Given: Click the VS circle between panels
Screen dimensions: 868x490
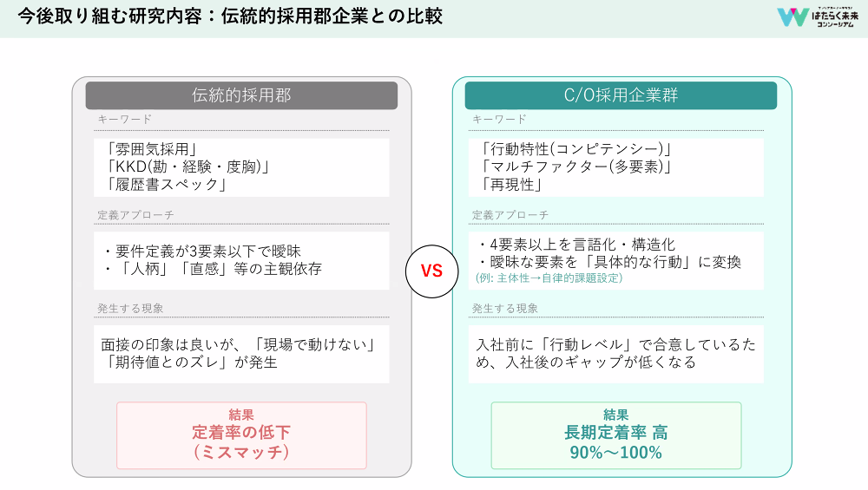Looking at the screenshot, I should (431, 271).
